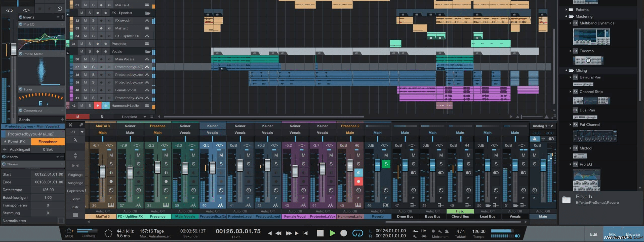This screenshot has height=242, width=644.
Task: Click the Play button in transport
Action: coord(332,233)
